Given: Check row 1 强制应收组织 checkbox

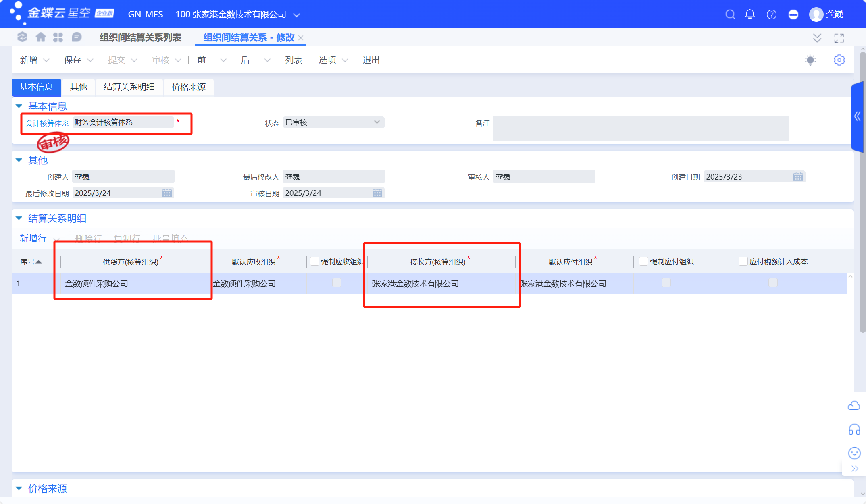Looking at the screenshot, I should 337,283.
